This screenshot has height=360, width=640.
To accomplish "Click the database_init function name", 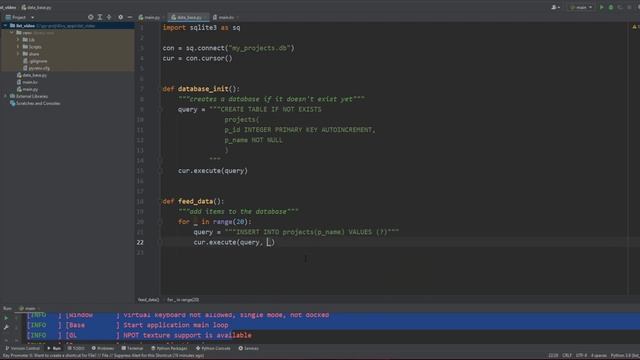I will 203,89.
